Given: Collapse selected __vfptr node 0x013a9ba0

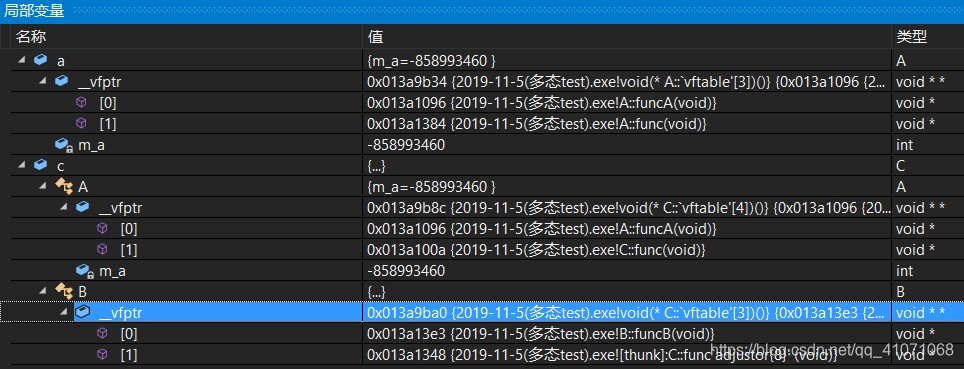Looking at the screenshot, I should point(64,312).
